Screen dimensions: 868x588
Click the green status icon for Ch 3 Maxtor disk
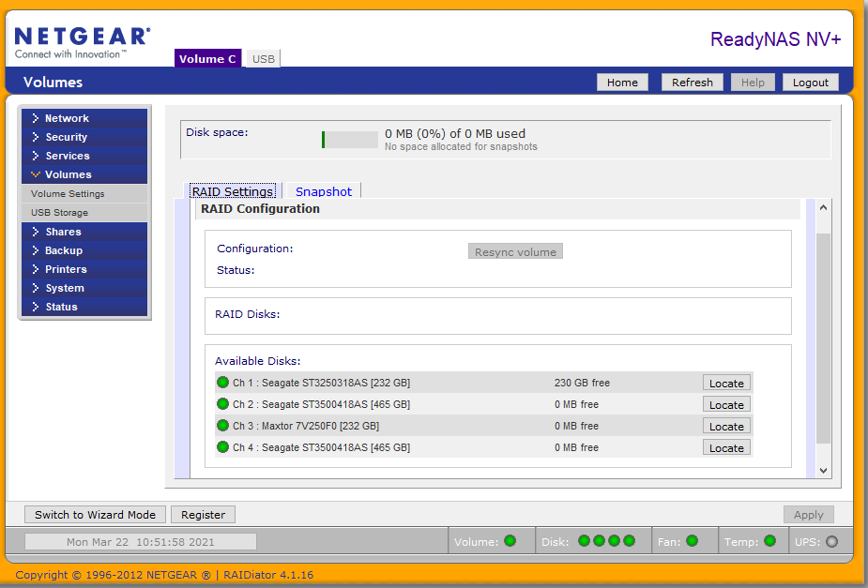pyautogui.click(x=223, y=426)
